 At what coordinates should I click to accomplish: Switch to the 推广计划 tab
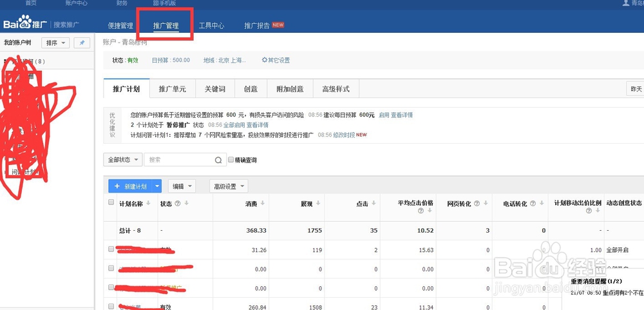[126, 89]
